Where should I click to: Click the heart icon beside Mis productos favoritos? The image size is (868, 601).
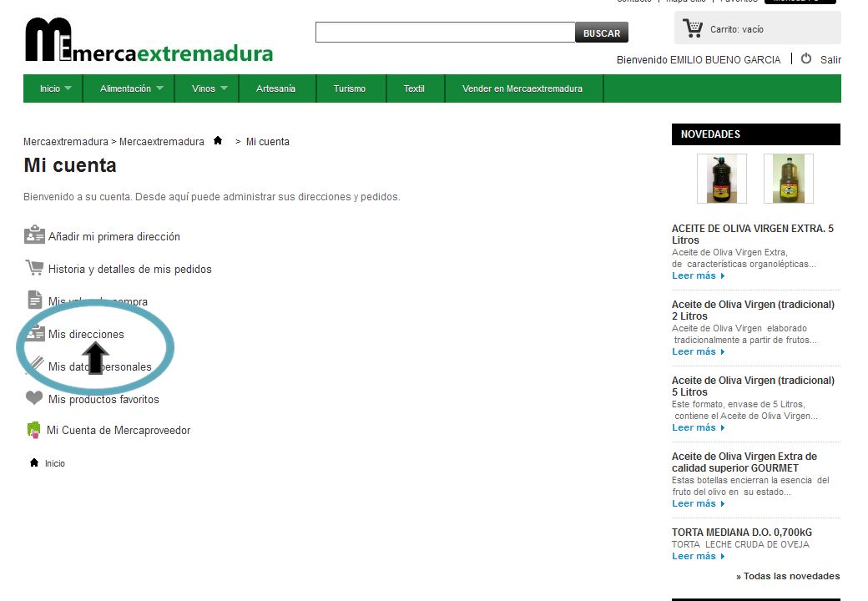pyautogui.click(x=34, y=398)
